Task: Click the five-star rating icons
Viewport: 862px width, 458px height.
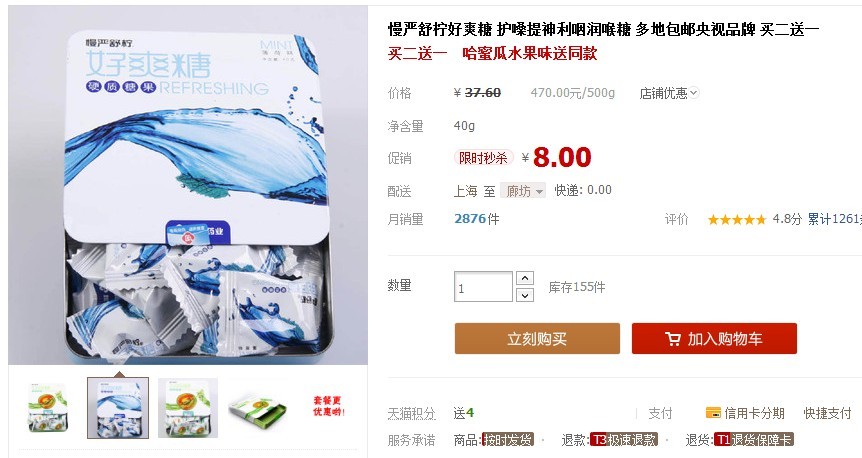Action: (737, 220)
